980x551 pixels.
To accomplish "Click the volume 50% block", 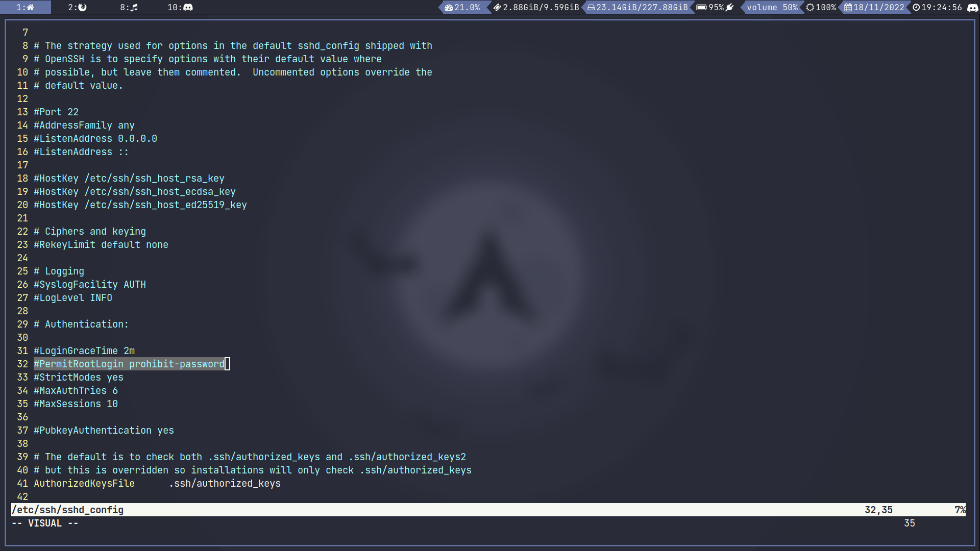I will [x=772, y=7].
